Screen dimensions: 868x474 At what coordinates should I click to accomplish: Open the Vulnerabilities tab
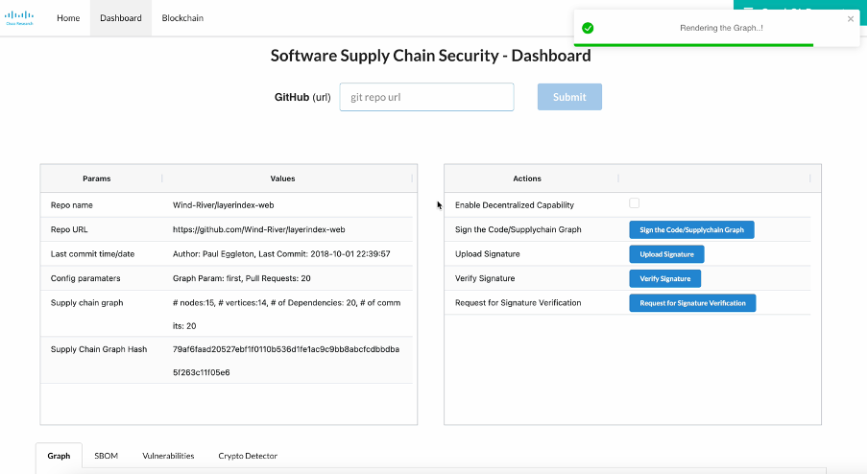[168, 456]
